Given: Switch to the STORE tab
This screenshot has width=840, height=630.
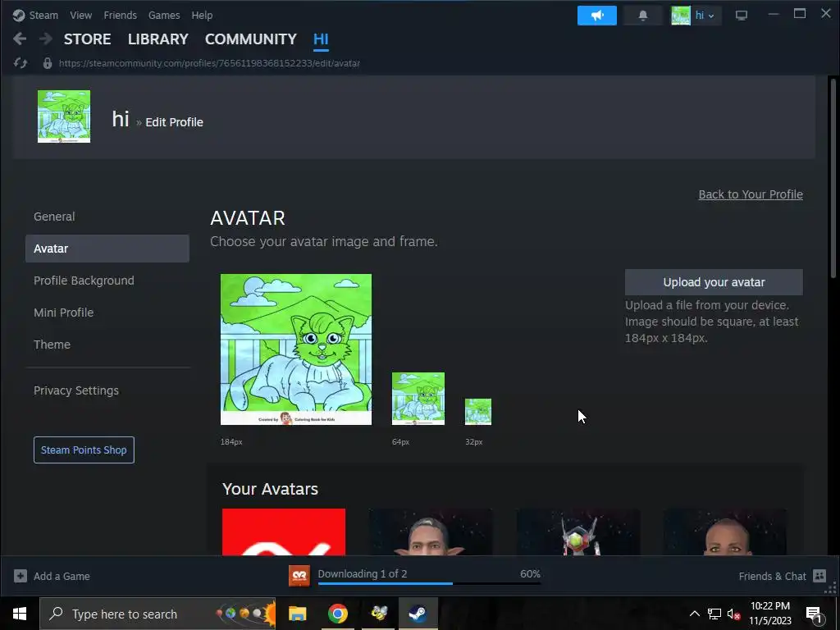Looking at the screenshot, I should click(x=87, y=39).
